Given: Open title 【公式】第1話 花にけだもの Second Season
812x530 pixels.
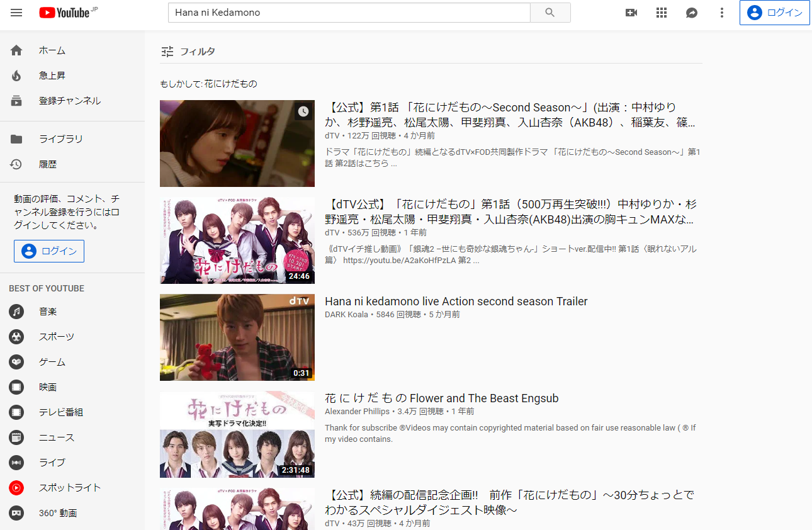Looking at the screenshot, I should pyautogui.click(x=510, y=115).
